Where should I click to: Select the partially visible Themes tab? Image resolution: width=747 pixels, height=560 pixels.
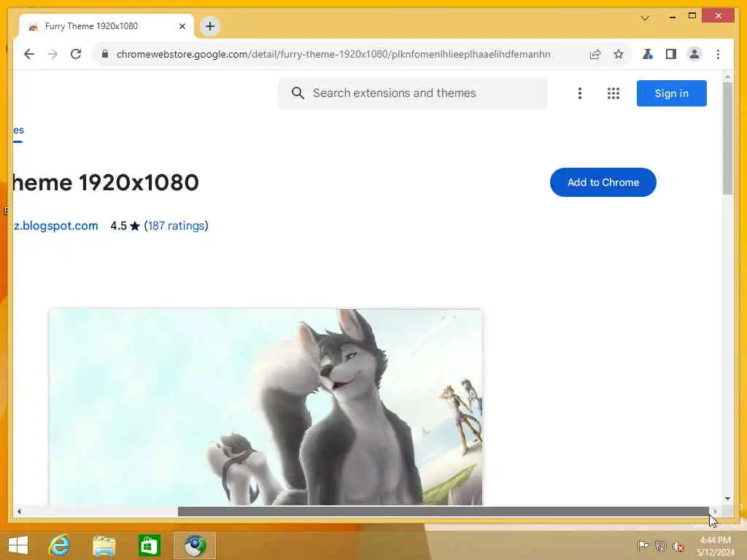(18, 131)
